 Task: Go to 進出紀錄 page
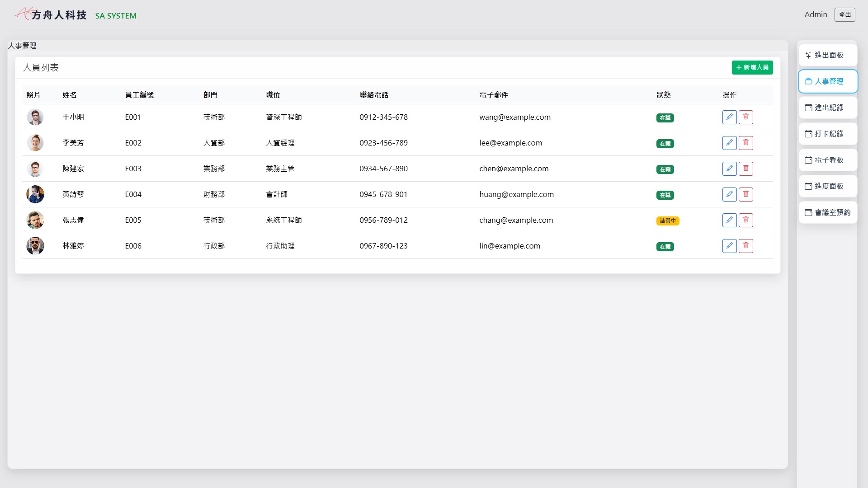828,108
